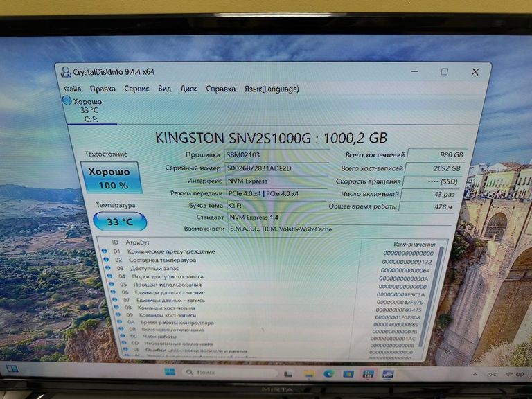Click the 33 °C temperature button
The width and height of the screenshot is (532, 399).
[x=120, y=222]
